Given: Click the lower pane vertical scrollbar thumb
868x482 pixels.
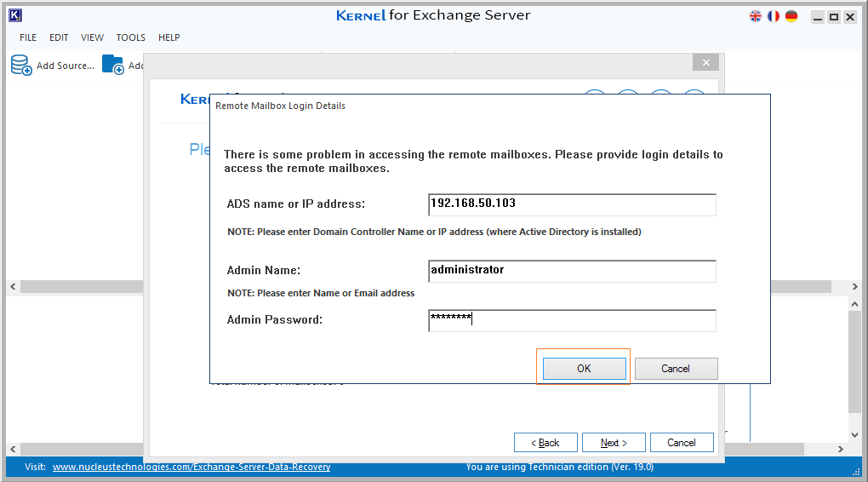Looking at the screenshot, I should pyautogui.click(x=854, y=361).
